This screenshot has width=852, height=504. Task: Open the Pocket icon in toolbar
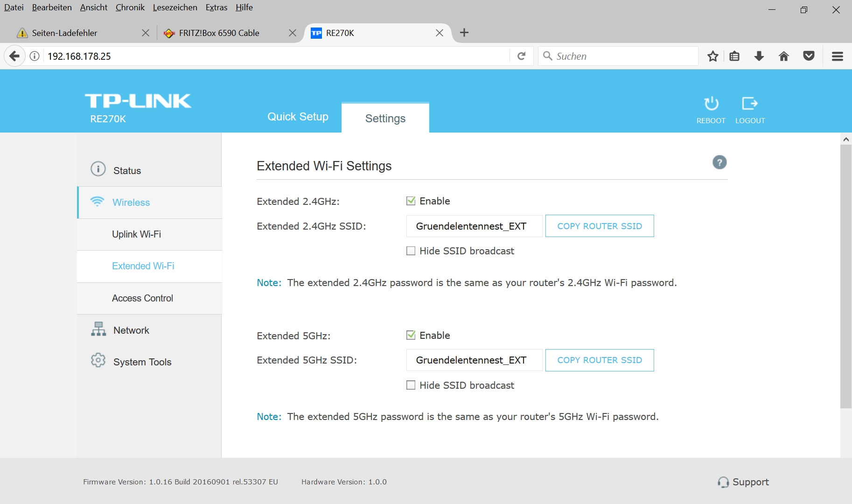[809, 56]
